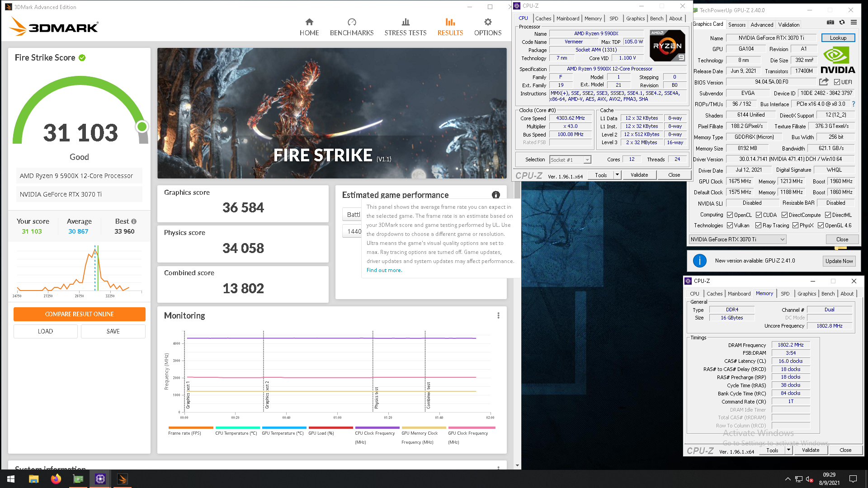Screen dimensions: 868x488
Task: Click the Frame rate (FPS) orange legend swatch
Action: pyautogui.click(x=191, y=427)
